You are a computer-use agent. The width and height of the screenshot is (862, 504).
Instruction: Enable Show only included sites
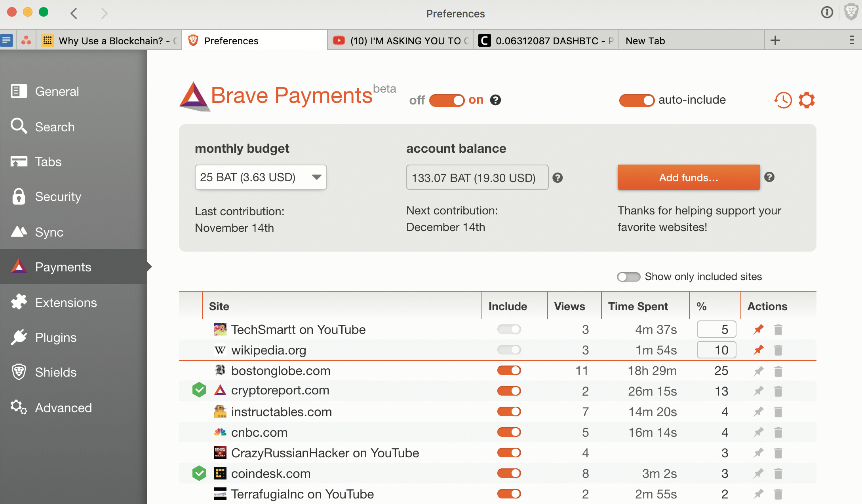tap(628, 277)
